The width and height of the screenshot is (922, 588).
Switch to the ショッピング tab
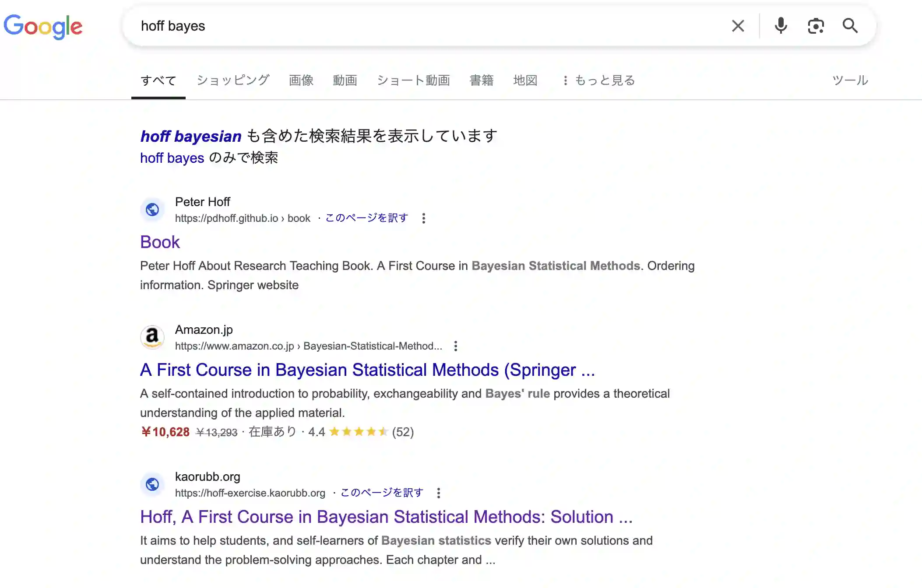pos(233,80)
